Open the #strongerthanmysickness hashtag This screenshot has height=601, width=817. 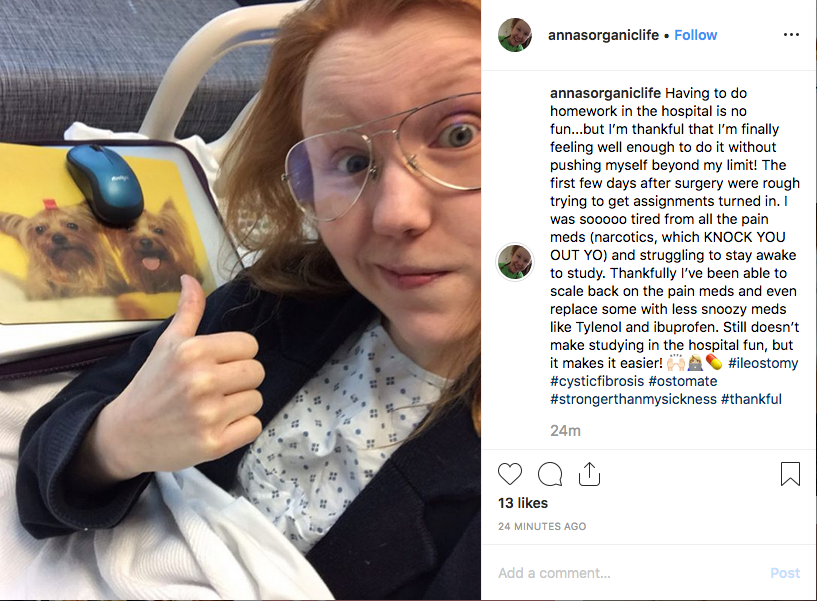633,399
